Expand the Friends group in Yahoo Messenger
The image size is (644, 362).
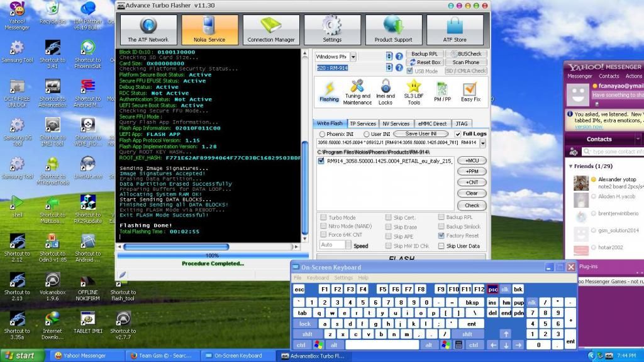click(572, 166)
